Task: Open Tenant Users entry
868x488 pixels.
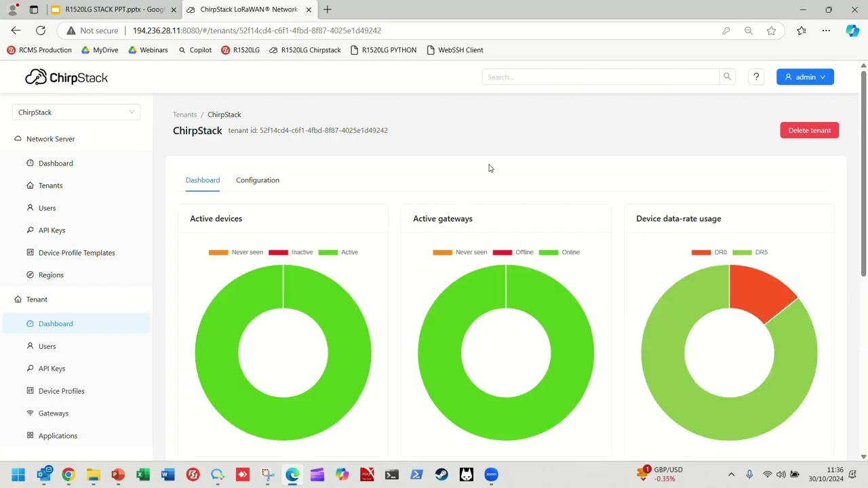Action: click(47, 346)
